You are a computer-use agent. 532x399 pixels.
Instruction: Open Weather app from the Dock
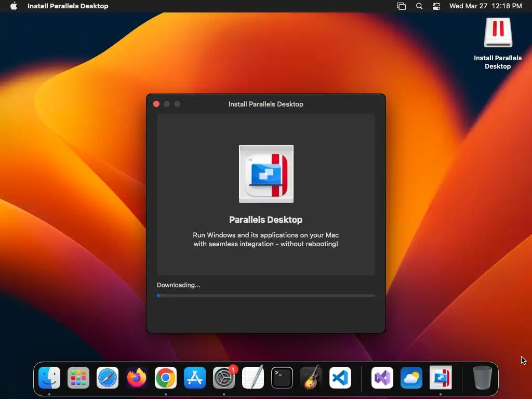point(411,378)
